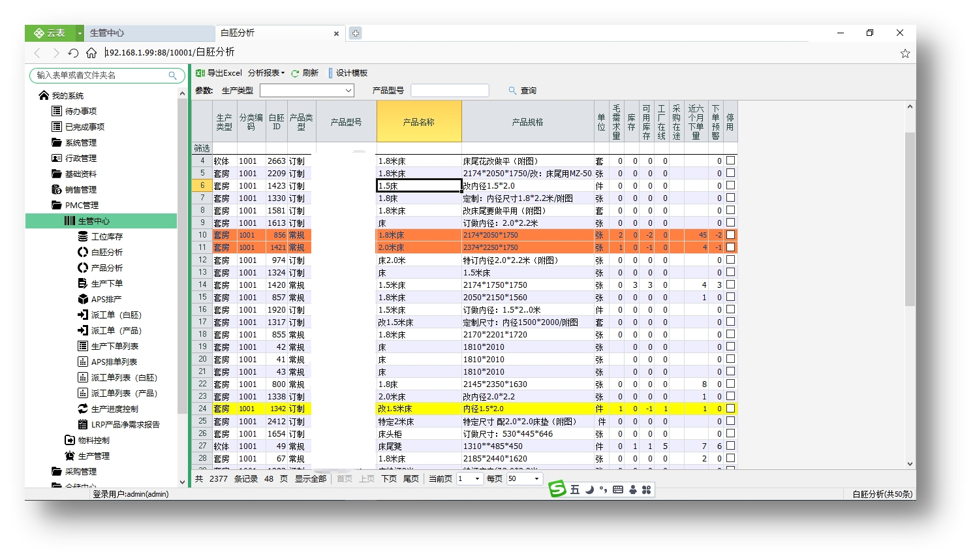Go to 下页 next page
This screenshot has height=560, width=975.
pos(389,479)
